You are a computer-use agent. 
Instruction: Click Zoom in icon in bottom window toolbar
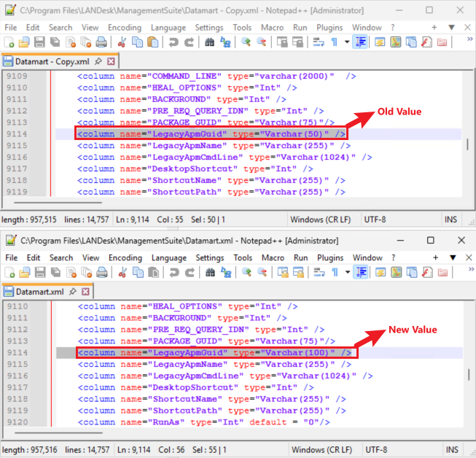[247, 273]
